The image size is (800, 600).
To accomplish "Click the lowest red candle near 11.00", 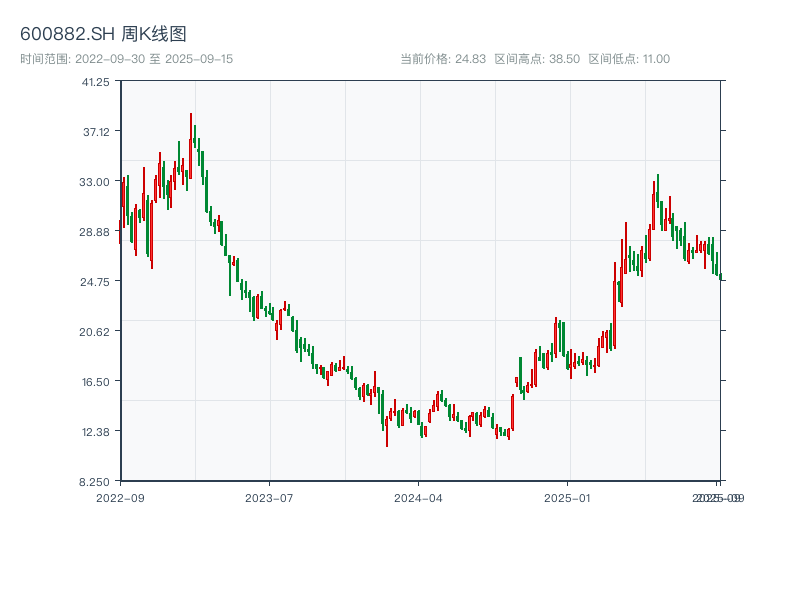I will coord(387,432).
